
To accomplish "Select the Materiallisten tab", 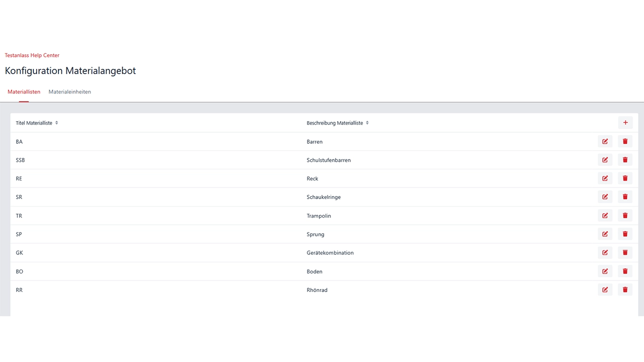I will pyautogui.click(x=24, y=92).
